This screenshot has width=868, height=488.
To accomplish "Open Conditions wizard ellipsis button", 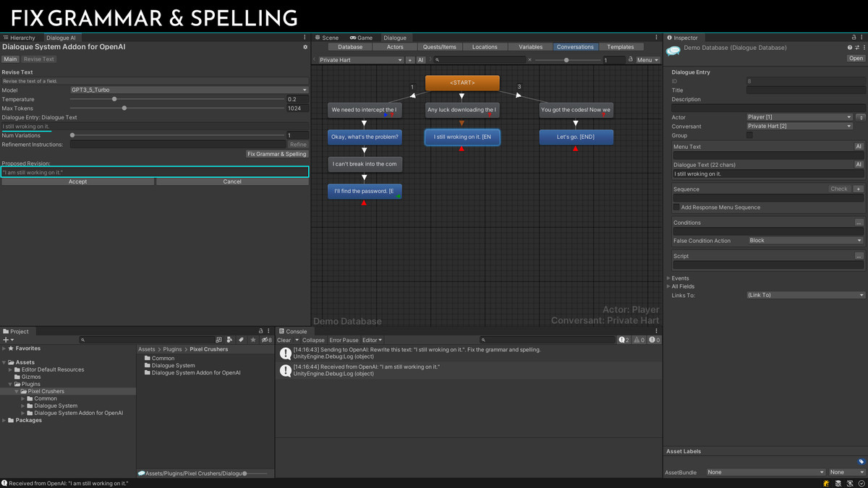I will pos(859,223).
